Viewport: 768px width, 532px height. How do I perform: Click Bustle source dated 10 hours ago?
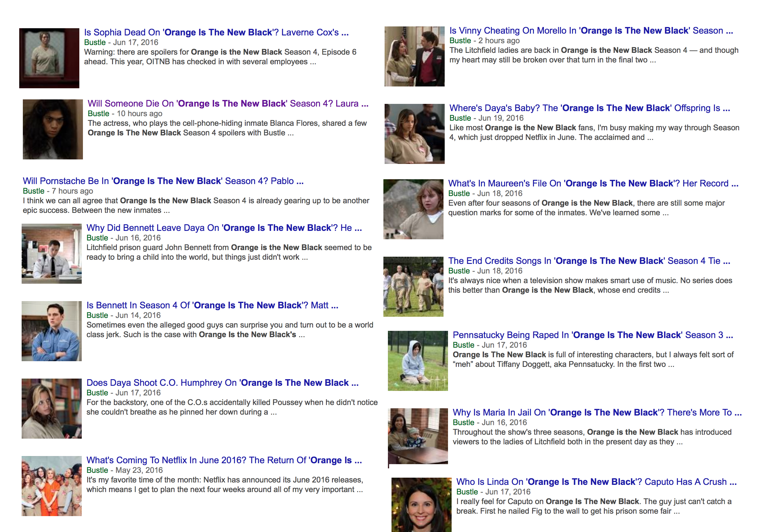pyautogui.click(x=99, y=114)
